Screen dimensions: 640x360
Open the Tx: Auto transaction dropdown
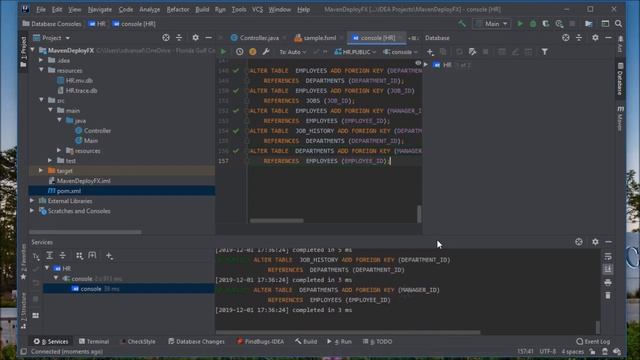point(293,52)
